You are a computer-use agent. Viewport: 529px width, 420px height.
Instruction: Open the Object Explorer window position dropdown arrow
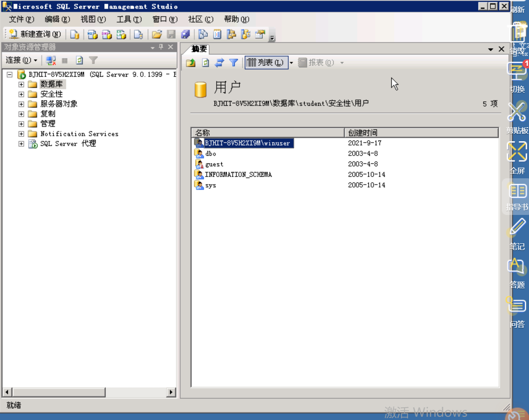coord(152,47)
